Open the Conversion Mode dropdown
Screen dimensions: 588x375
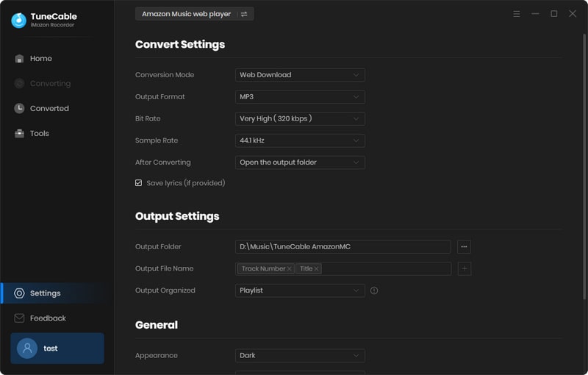point(300,75)
